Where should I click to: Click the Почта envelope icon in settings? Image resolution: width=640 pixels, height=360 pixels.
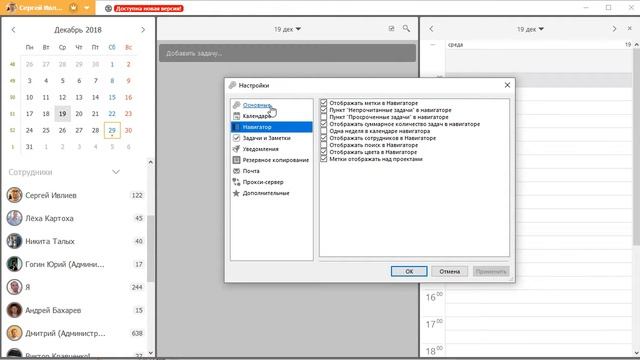click(236, 171)
